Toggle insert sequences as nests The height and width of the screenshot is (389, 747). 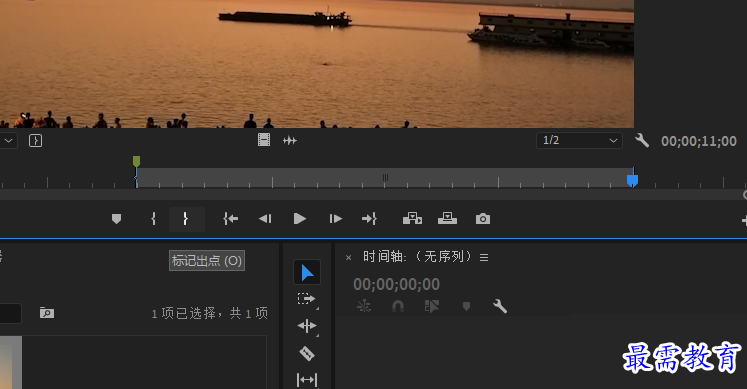tap(363, 306)
